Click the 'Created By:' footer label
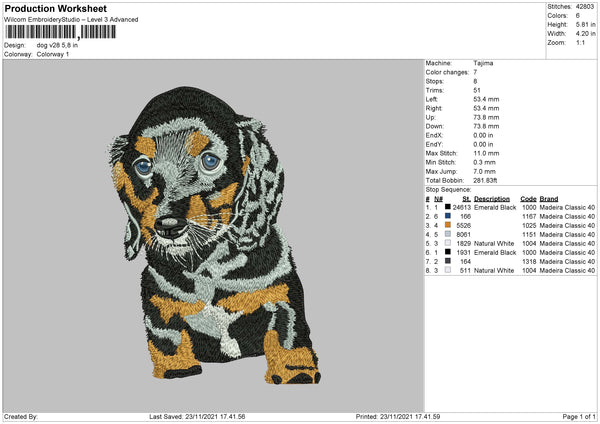Viewport: 600px width, 424px height. [x=21, y=416]
